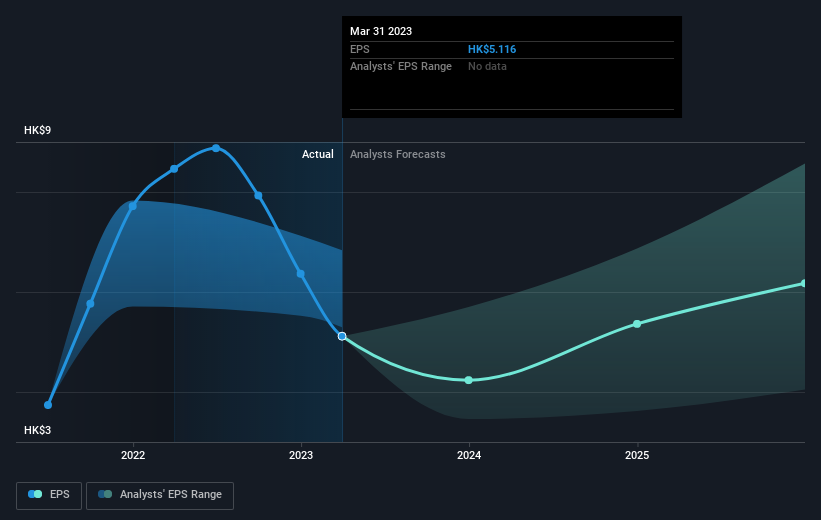Click the highlighted Mar 31 2023 data point

(342, 336)
